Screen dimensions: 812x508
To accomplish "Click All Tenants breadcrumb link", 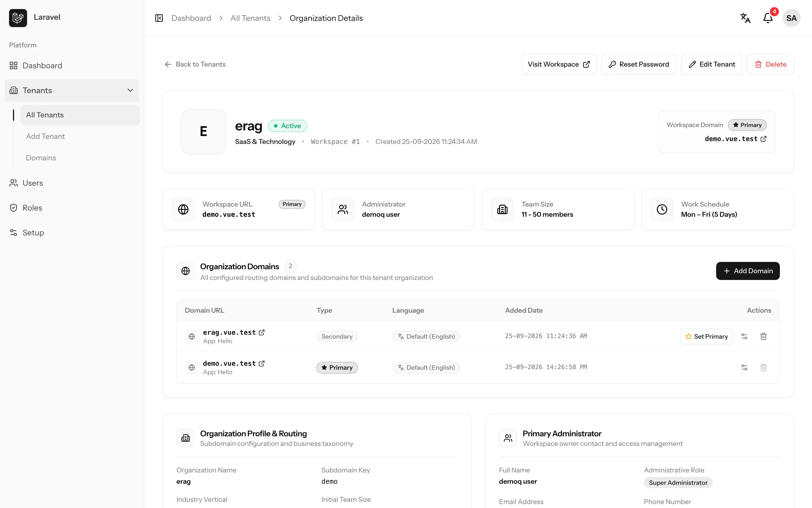I will [250, 18].
